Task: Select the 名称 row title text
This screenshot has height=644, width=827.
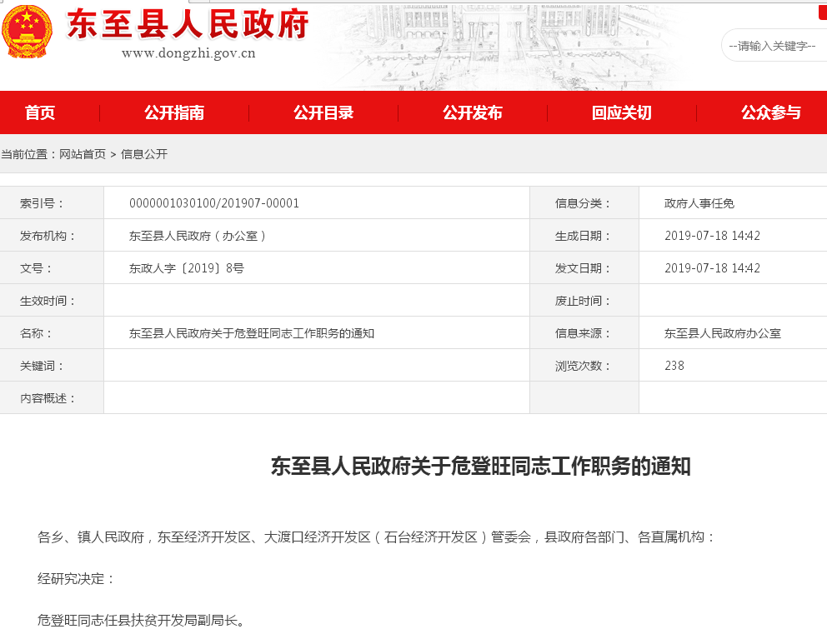Action: 252,333
